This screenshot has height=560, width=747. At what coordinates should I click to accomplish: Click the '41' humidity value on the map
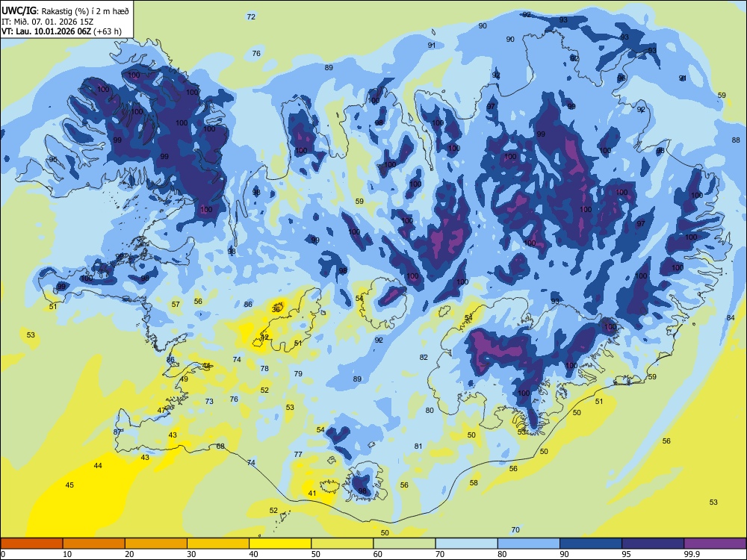point(312,493)
